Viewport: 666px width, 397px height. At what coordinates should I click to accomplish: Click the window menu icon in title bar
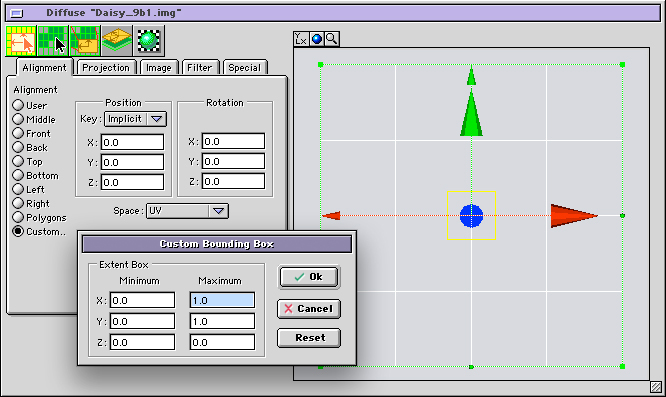(17, 13)
